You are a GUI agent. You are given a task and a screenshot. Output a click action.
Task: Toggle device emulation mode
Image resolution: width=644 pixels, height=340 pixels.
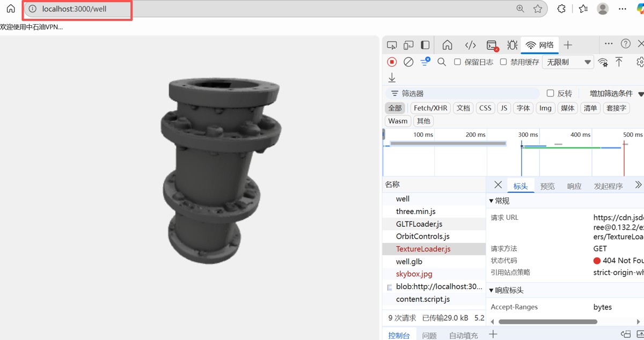click(x=408, y=45)
